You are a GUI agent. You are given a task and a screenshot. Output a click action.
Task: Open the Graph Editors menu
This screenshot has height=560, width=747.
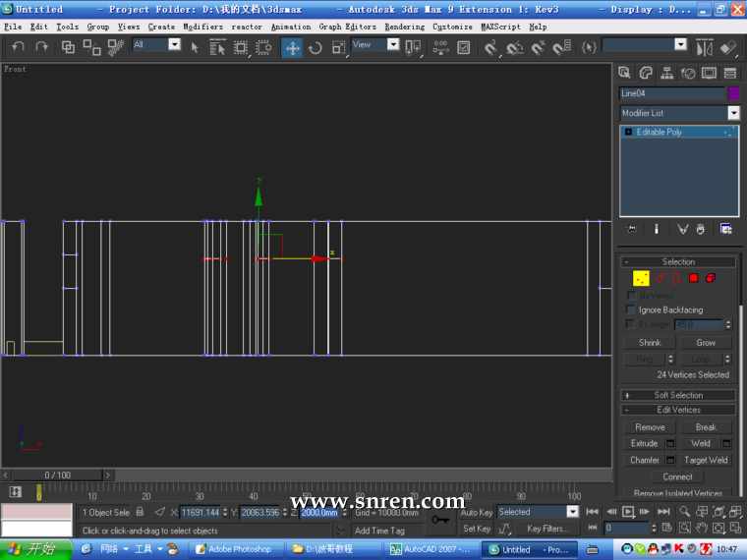(x=347, y=28)
